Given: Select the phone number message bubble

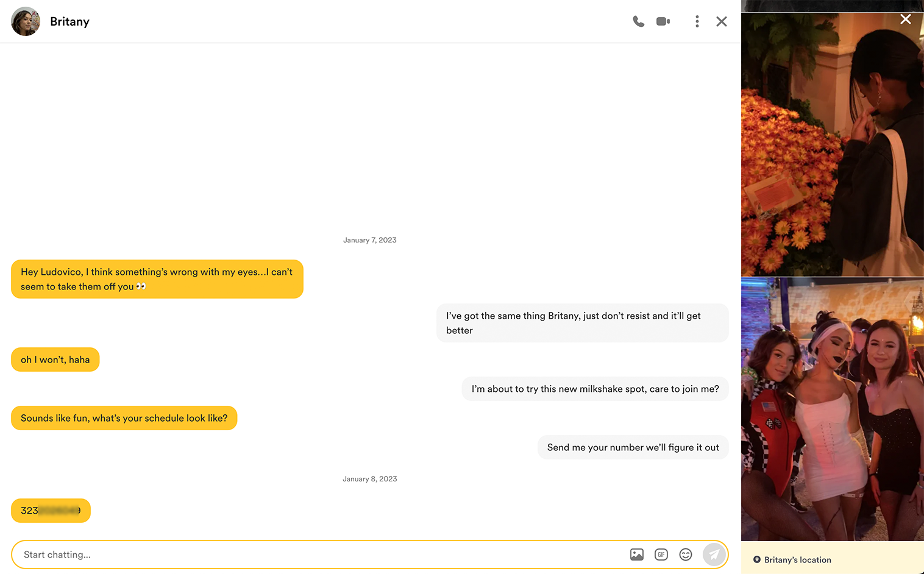Looking at the screenshot, I should 51,511.
